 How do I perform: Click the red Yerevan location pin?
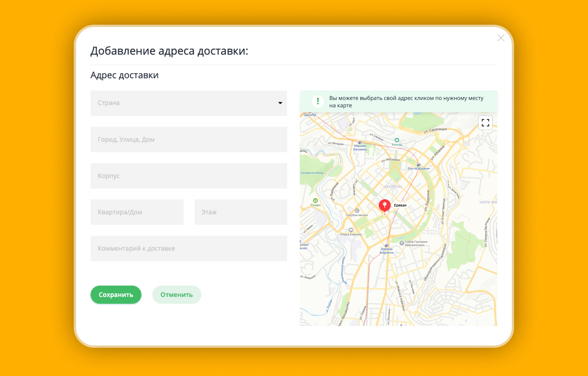click(x=385, y=205)
